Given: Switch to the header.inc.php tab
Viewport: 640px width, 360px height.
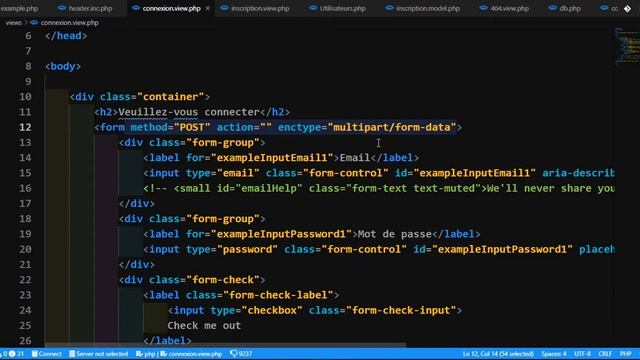Looking at the screenshot, I should (x=90, y=8).
